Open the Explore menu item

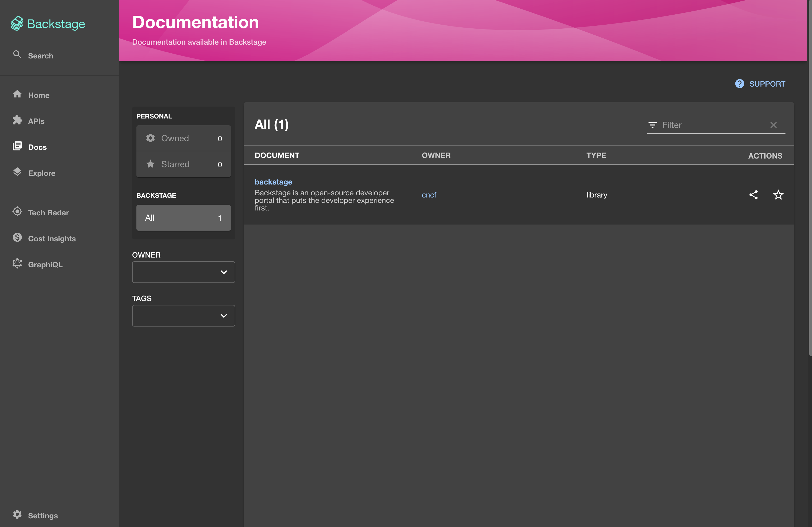(59, 173)
